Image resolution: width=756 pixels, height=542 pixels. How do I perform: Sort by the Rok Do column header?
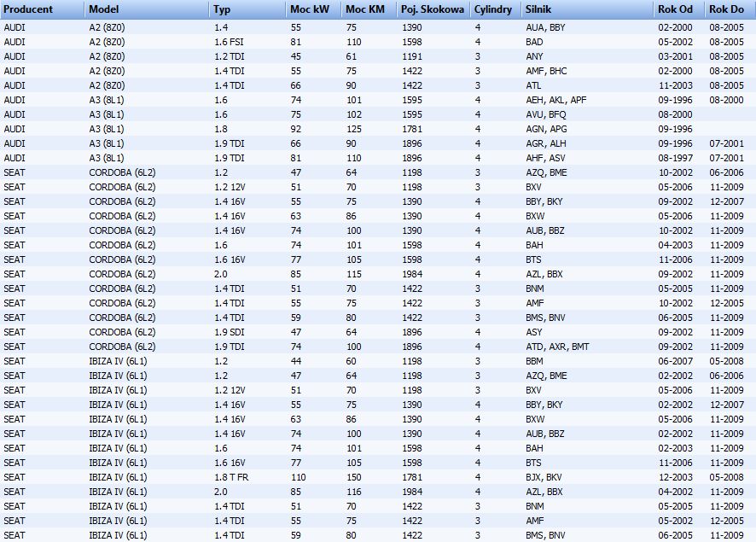(730, 9)
